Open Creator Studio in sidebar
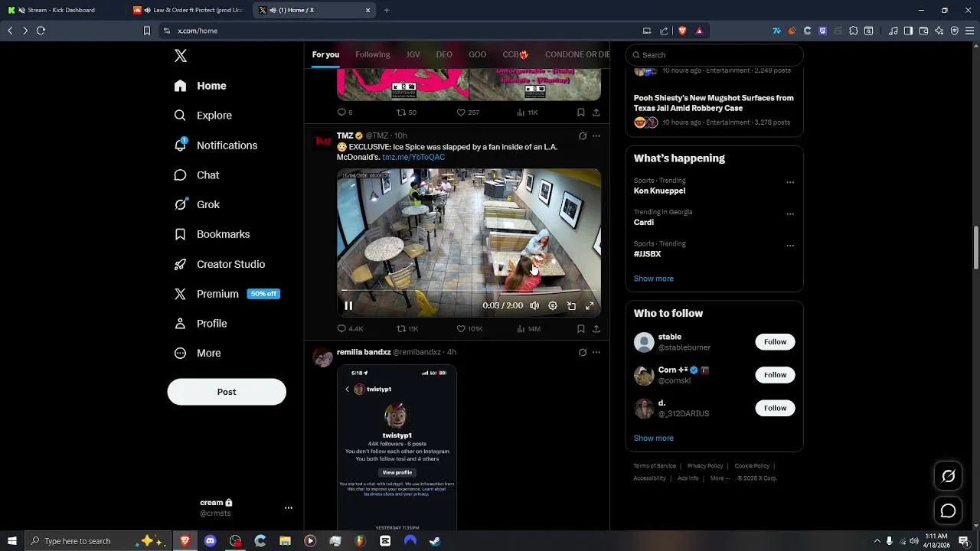The width and height of the screenshot is (980, 551). click(219, 264)
